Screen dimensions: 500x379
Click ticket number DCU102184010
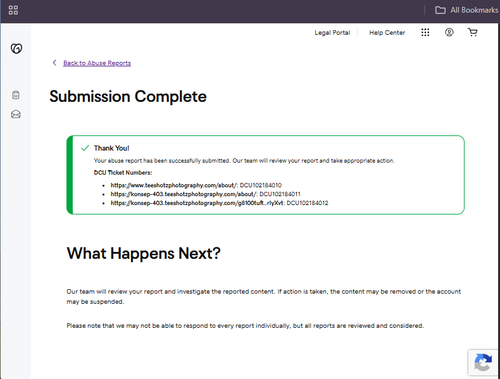tap(261, 185)
